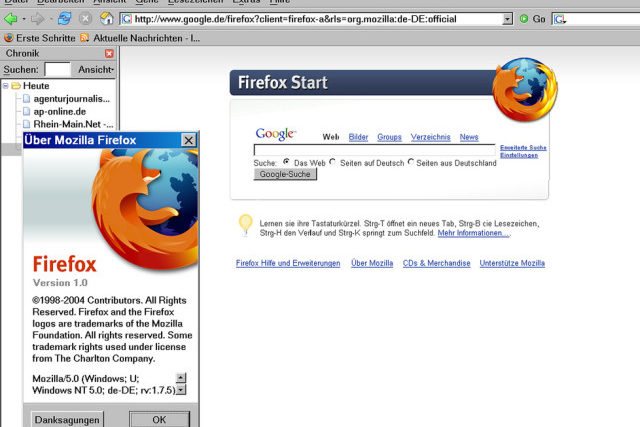Click the light bulb tip icon
This screenshot has height=427, width=640.
tap(245, 225)
